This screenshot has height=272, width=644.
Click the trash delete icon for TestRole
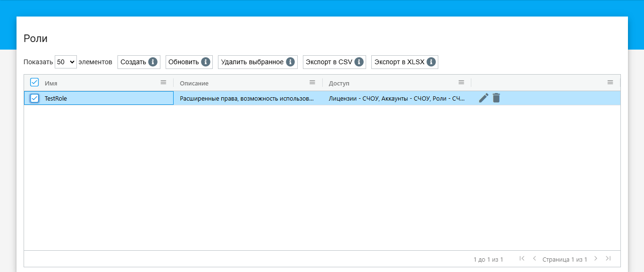[x=496, y=98]
